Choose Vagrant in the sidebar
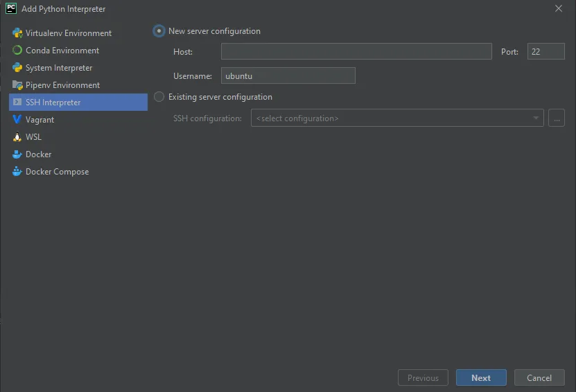576x392 pixels. [x=78, y=120]
